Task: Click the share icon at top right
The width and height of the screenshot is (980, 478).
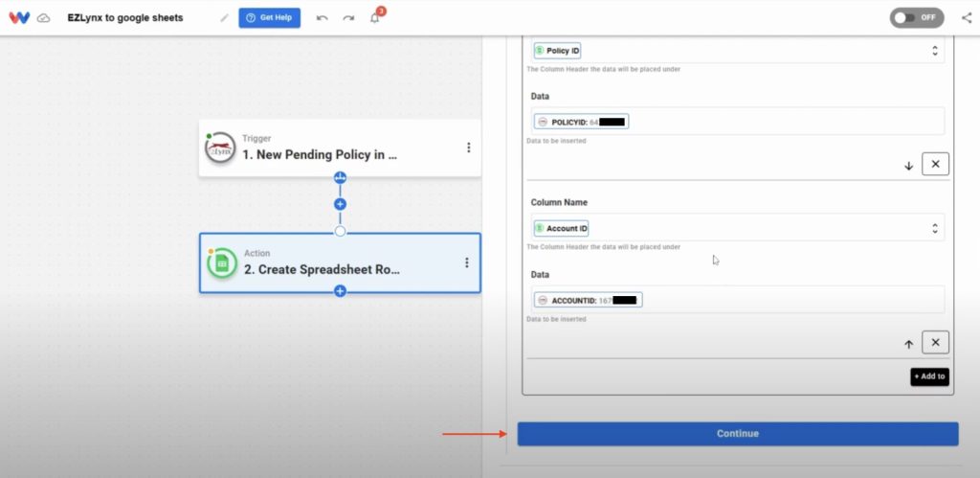Action: click(x=967, y=17)
